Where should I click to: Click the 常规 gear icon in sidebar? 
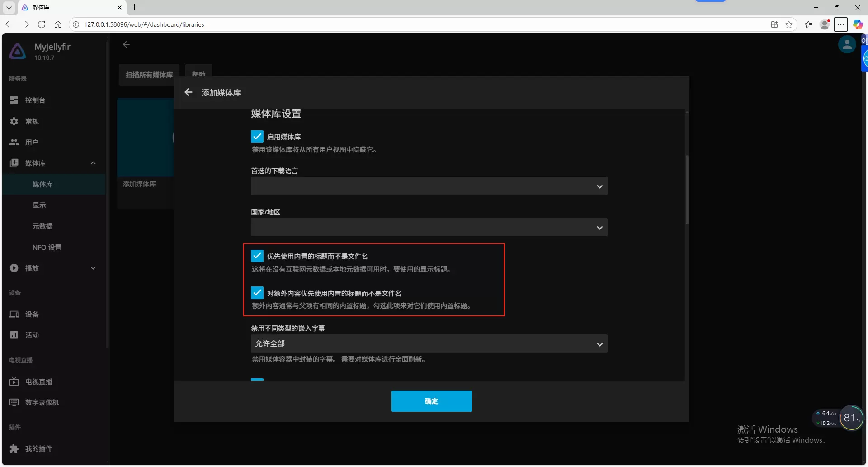14,121
